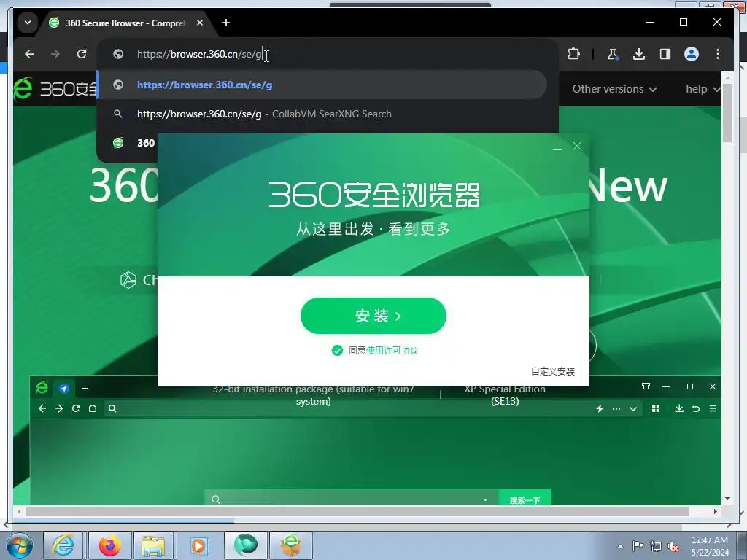
Task: Launch Firefox from the taskbar
Action: [x=109, y=545]
